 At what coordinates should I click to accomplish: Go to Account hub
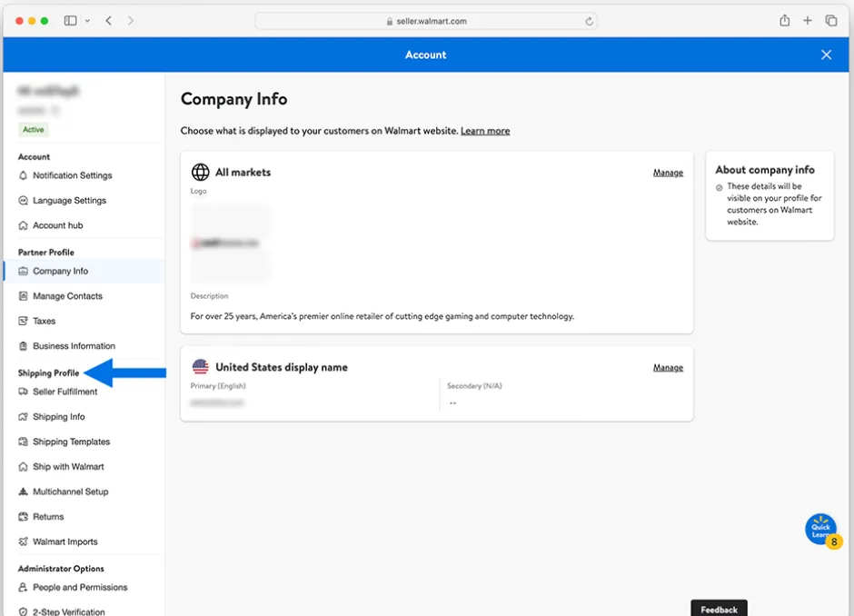(x=58, y=225)
